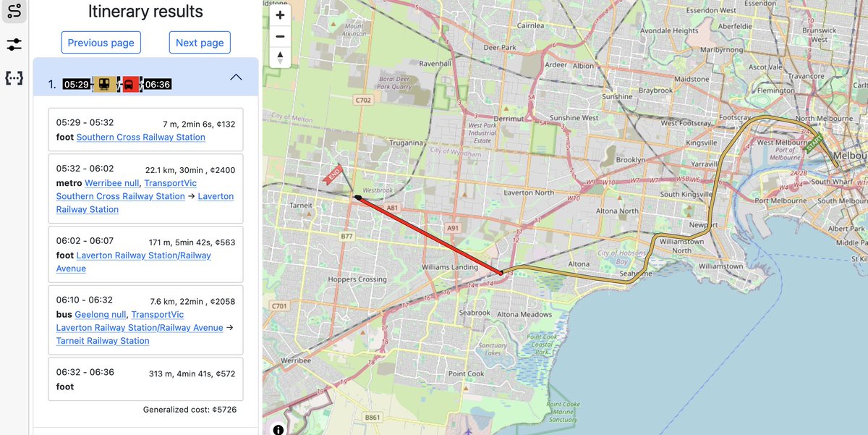Open Laverton Railway Station/Railway Avenue link in foot leg
Image resolution: width=868 pixels, height=435 pixels.
click(134, 262)
